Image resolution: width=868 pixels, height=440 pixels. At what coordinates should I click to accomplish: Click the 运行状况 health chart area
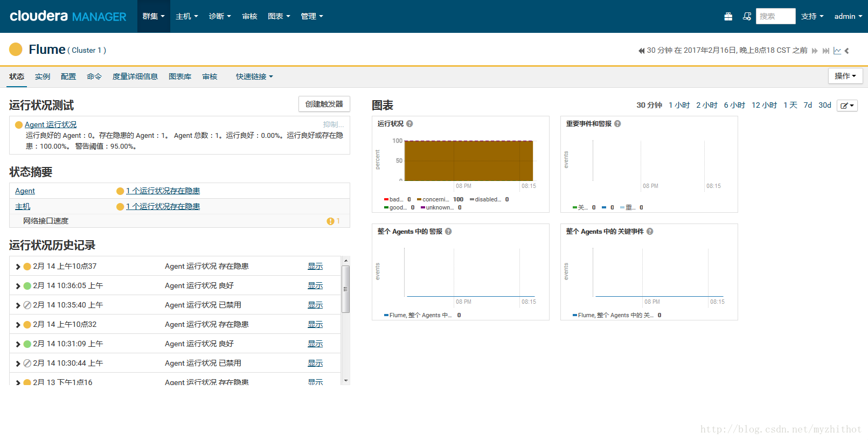[x=468, y=160]
